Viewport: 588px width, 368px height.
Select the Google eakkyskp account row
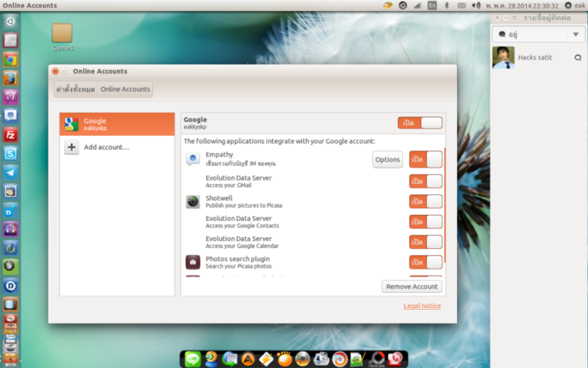click(x=117, y=124)
